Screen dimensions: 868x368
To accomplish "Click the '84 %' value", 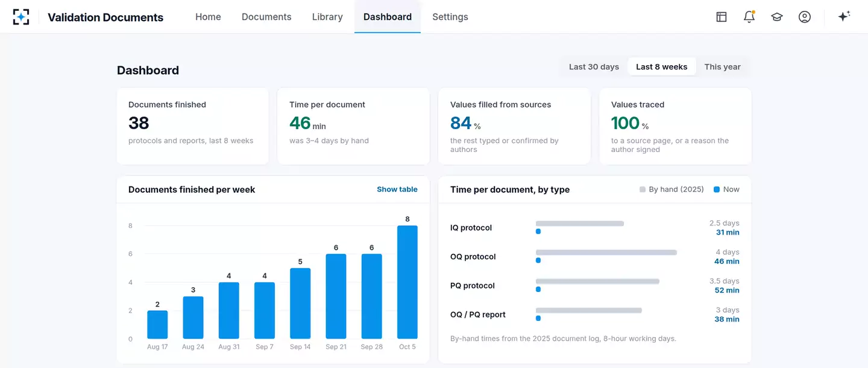I will pos(465,123).
